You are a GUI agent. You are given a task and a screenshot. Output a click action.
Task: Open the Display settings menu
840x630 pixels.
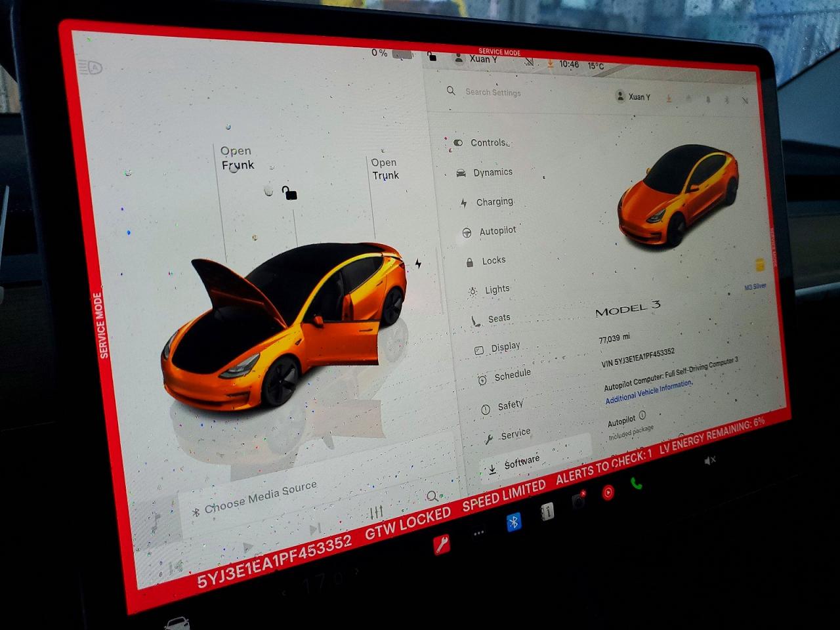[x=497, y=348]
